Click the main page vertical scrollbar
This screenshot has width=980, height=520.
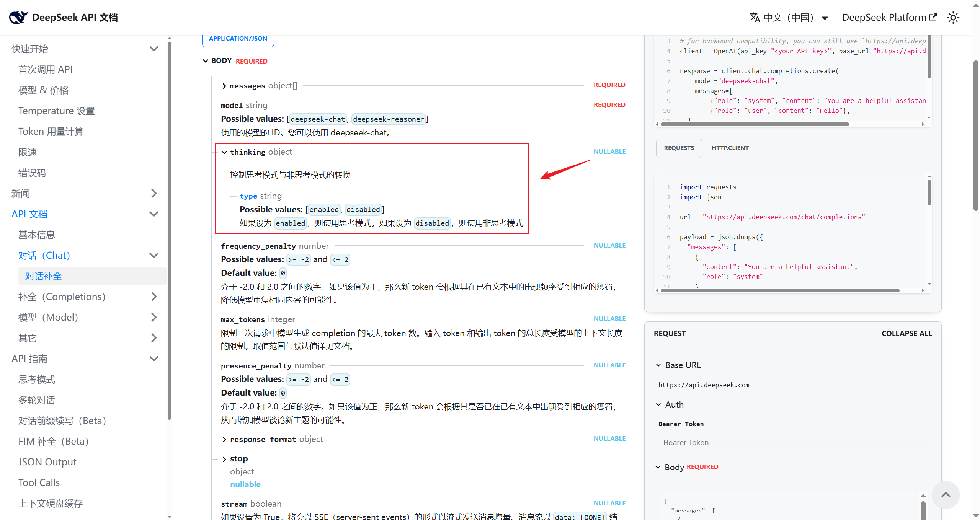tap(976, 135)
